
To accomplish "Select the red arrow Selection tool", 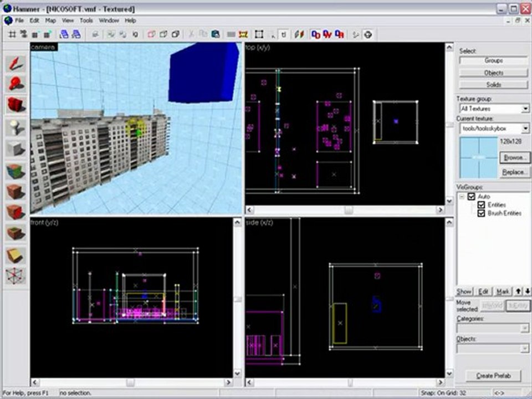I will point(16,63).
